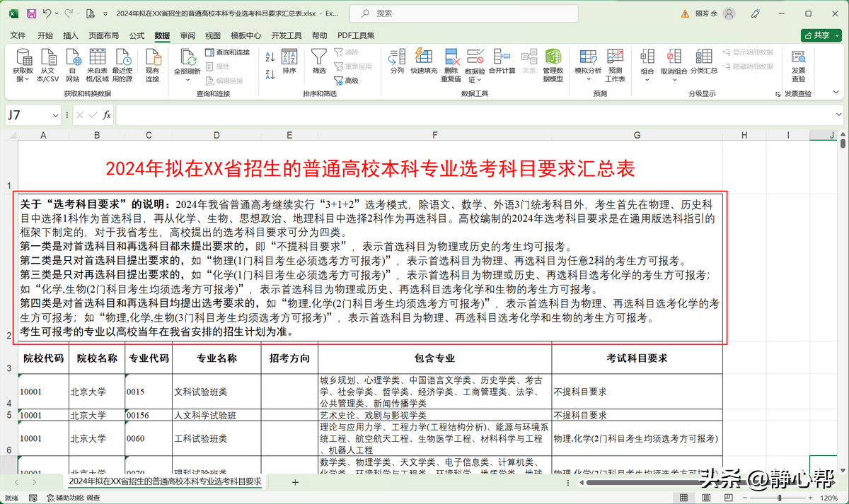Open the Sort (排序) dialog
849x504 pixels.
[x=289, y=62]
